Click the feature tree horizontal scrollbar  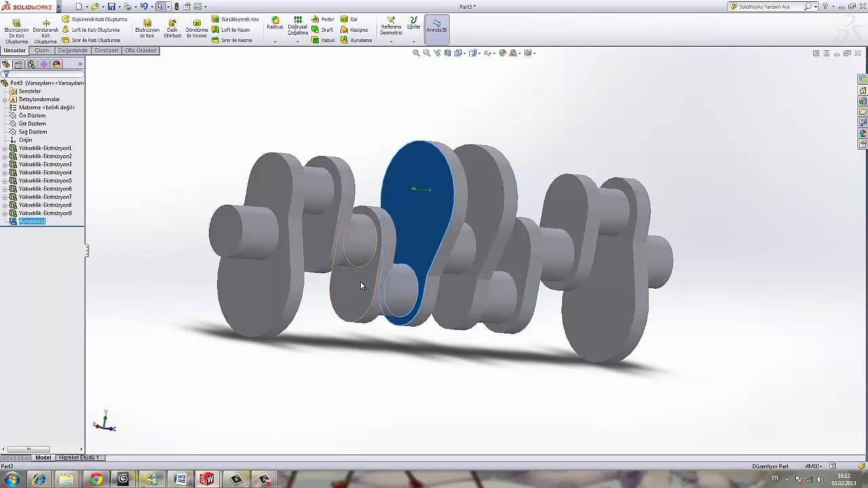click(42, 449)
